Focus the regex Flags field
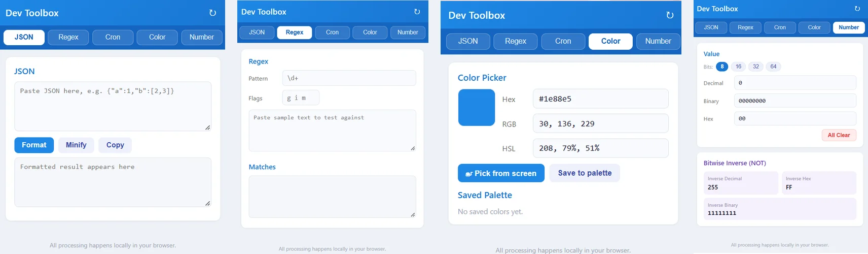This screenshot has width=868, height=254. [x=301, y=98]
